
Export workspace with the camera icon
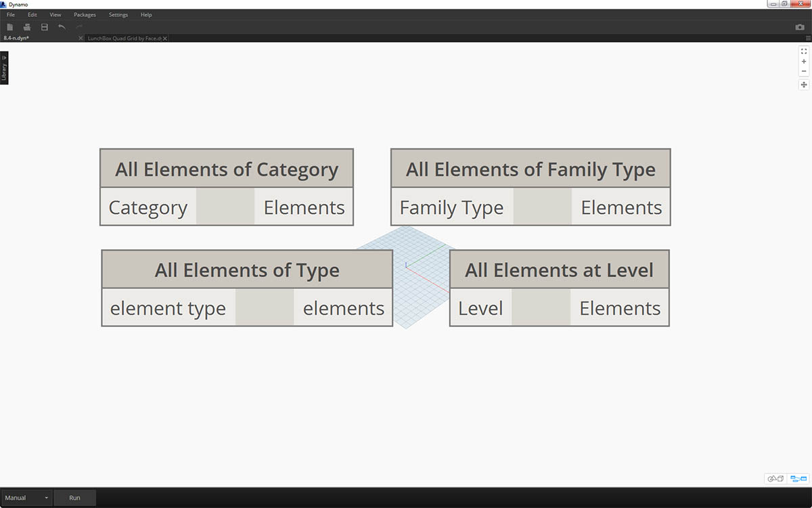(x=800, y=27)
